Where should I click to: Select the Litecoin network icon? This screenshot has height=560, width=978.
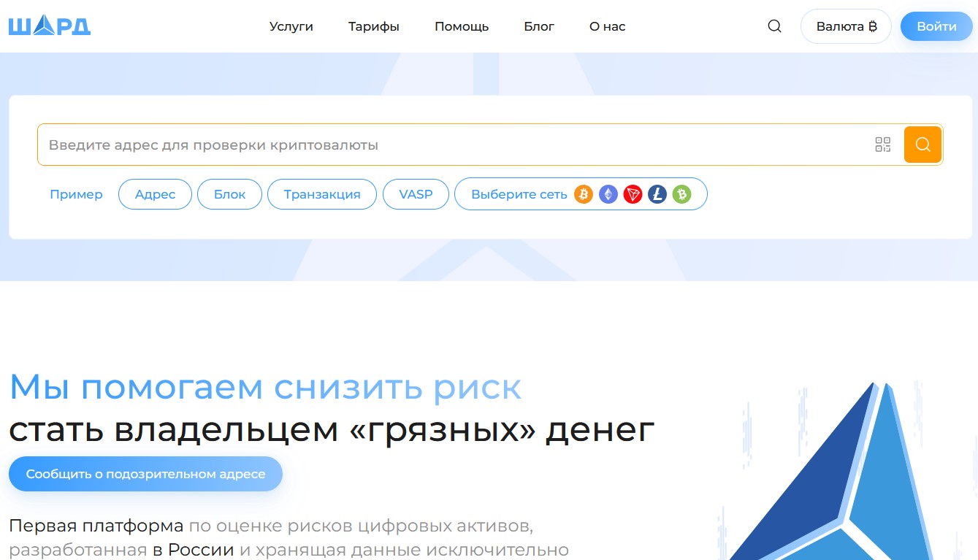[x=657, y=193]
